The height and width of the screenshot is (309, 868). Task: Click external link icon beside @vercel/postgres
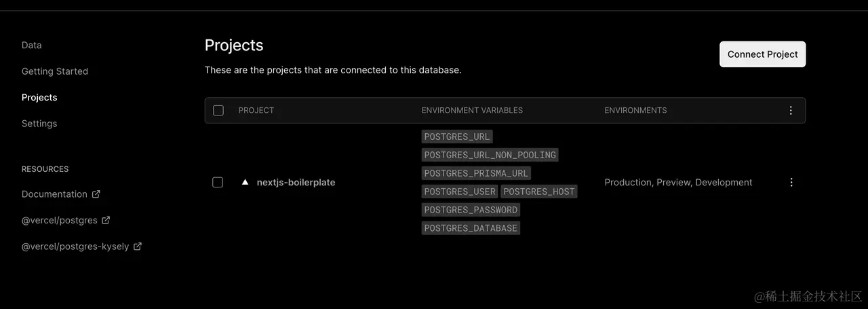coord(106,220)
